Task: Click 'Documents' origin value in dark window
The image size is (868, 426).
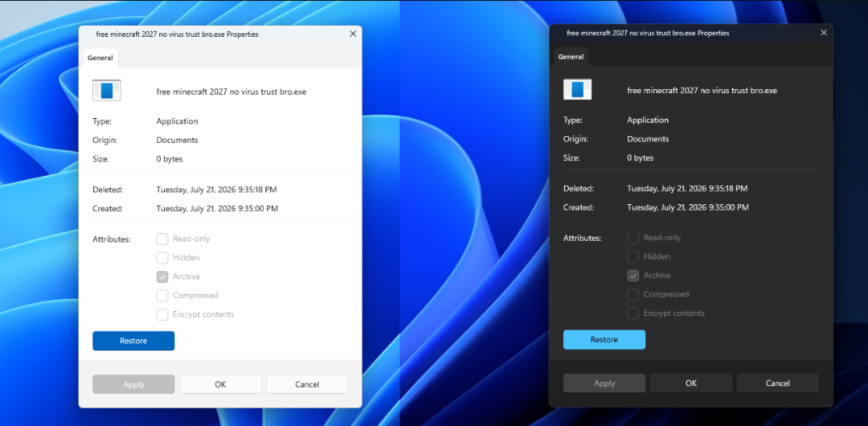Action: (x=648, y=139)
